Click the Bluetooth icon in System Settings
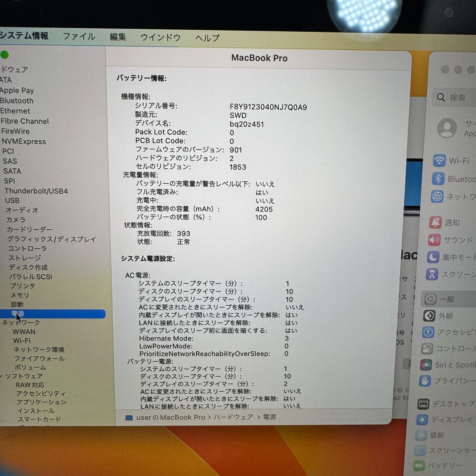This screenshot has height=476, width=476. (x=438, y=179)
